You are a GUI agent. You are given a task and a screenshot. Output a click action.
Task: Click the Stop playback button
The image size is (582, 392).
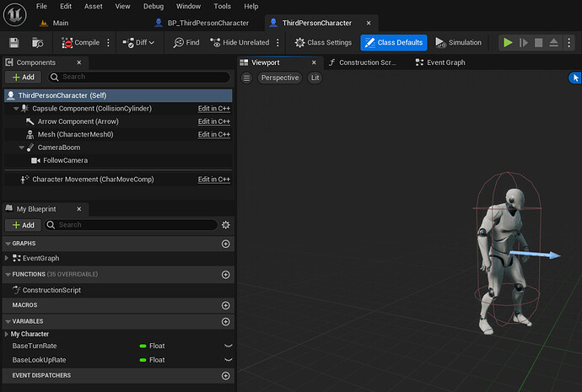click(539, 43)
